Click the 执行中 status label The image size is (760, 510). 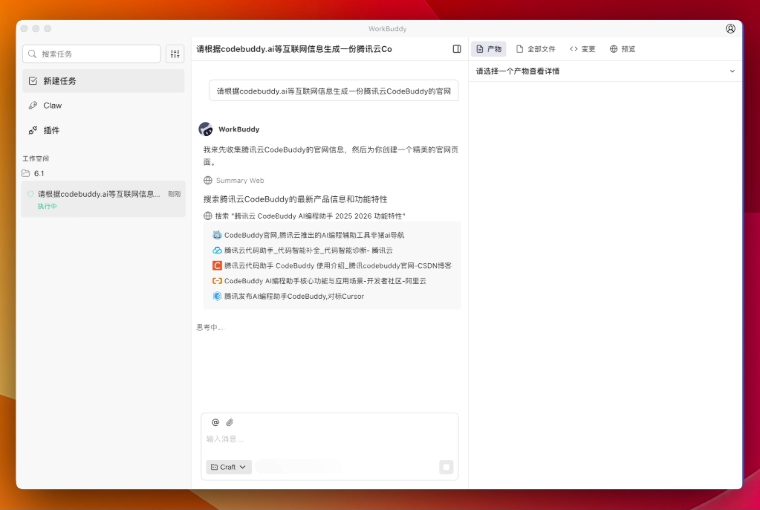click(48, 207)
